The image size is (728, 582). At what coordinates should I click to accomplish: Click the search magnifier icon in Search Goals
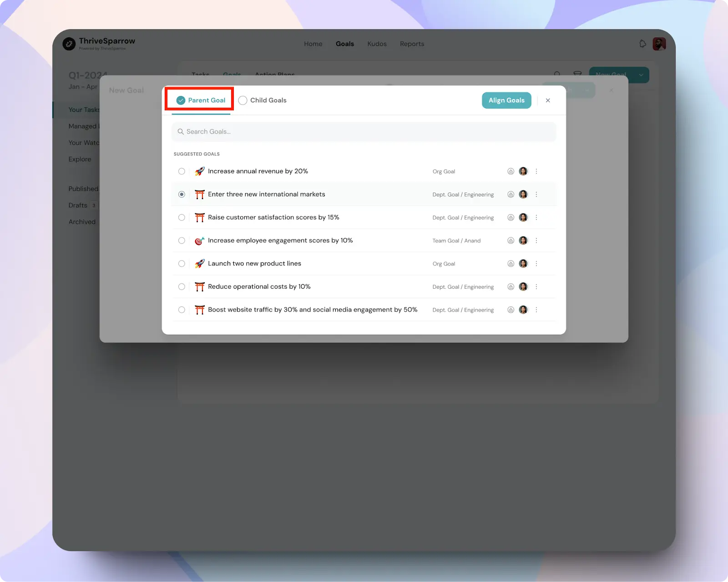coord(181,132)
